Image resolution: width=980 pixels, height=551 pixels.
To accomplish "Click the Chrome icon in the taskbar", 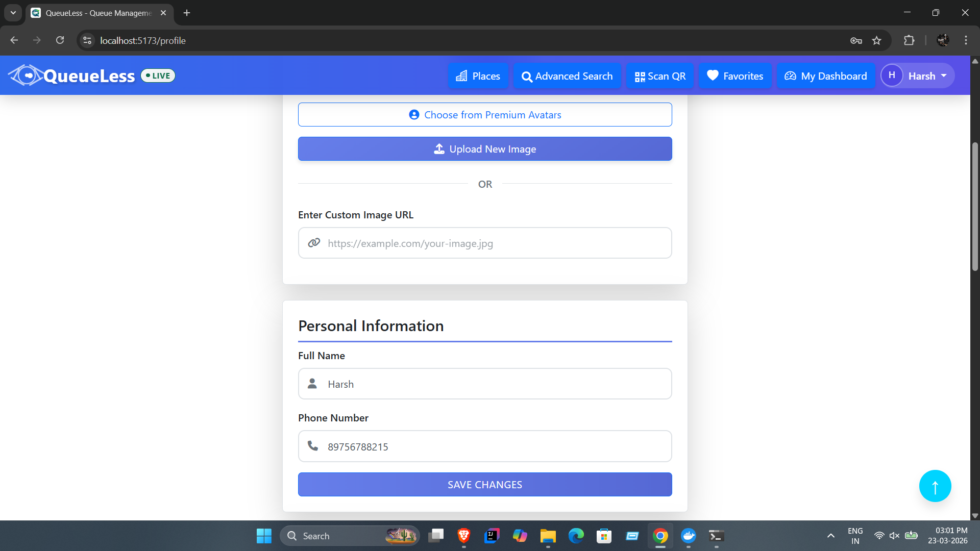I will [x=660, y=536].
